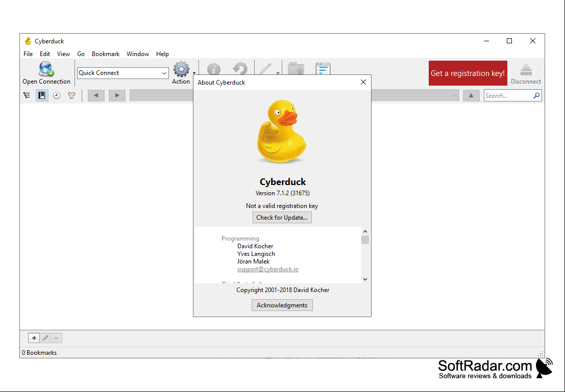Image resolution: width=565 pixels, height=392 pixels.
Task: Click the Forward navigation arrow
Action: coord(117,95)
